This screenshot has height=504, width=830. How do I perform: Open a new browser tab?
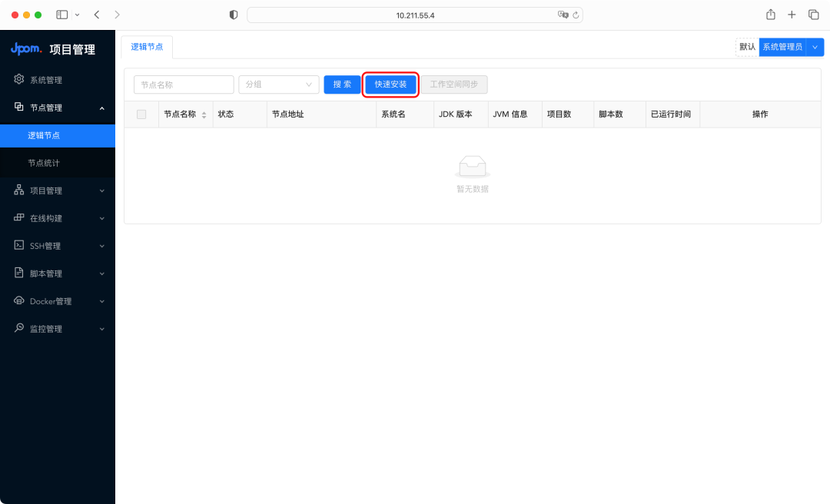click(x=792, y=15)
